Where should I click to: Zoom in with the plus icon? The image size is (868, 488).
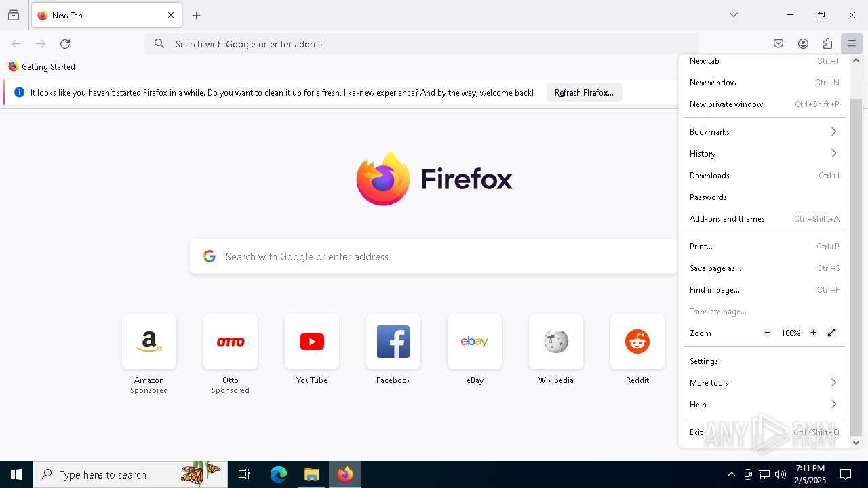[x=813, y=333]
